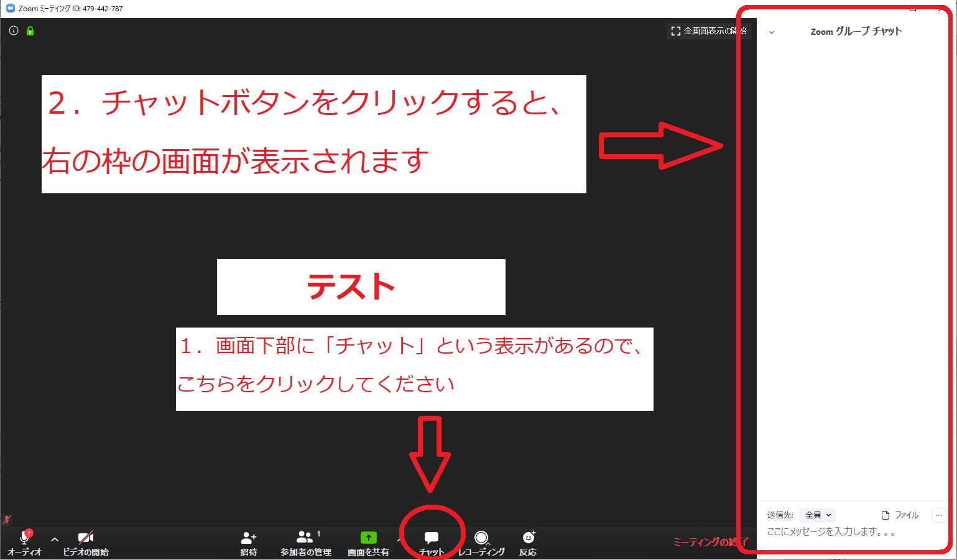Open the chat more options (…) menu

coord(938,515)
